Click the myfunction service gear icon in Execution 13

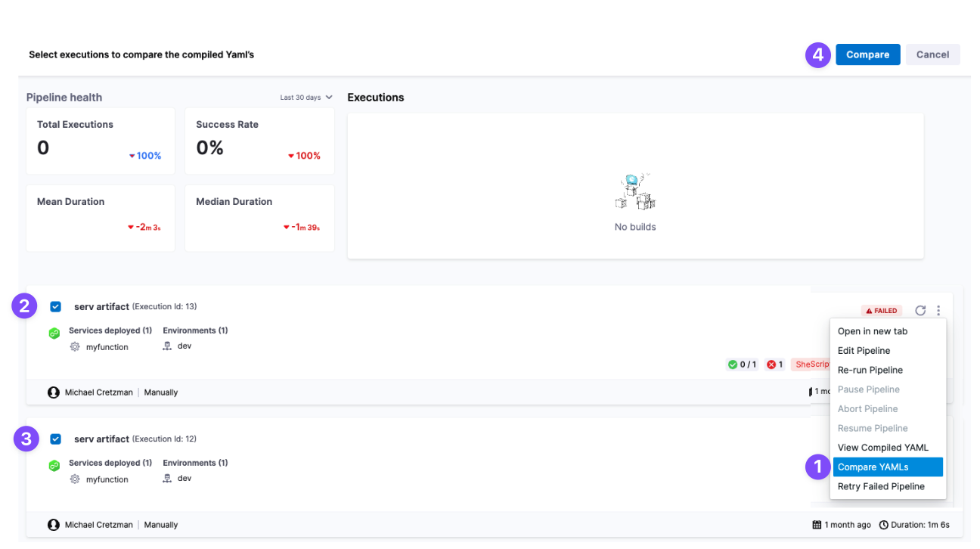(x=75, y=347)
